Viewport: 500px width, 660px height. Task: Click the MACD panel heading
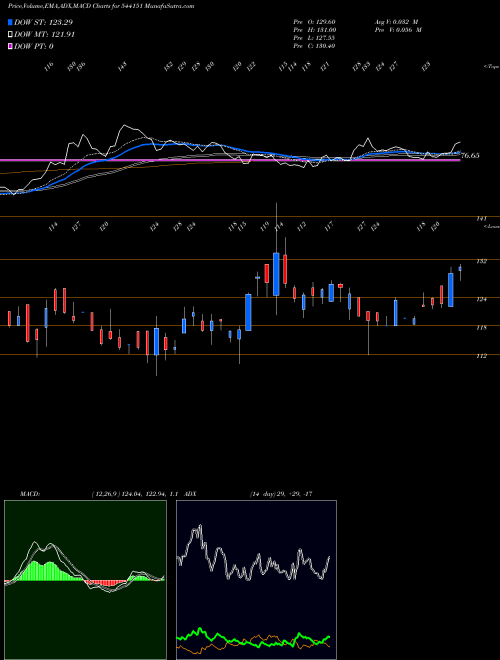point(29,493)
